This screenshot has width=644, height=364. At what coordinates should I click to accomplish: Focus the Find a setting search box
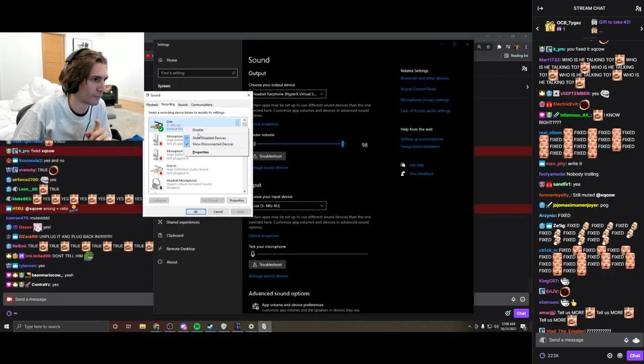pyautogui.click(x=197, y=73)
